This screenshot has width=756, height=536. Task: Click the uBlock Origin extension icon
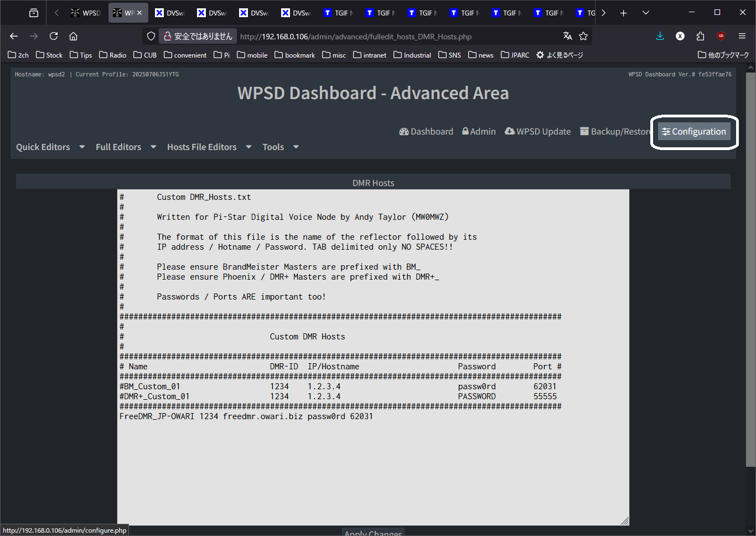tap(721, 36)
